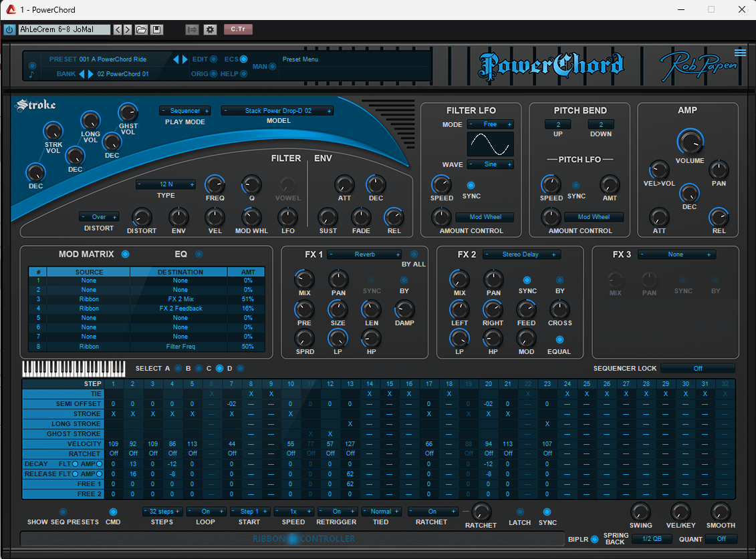This screenshot has height=559, width=756.
Task: Open the FX 1 Reverb type dropdown
Action: click(x=364, y=254)
